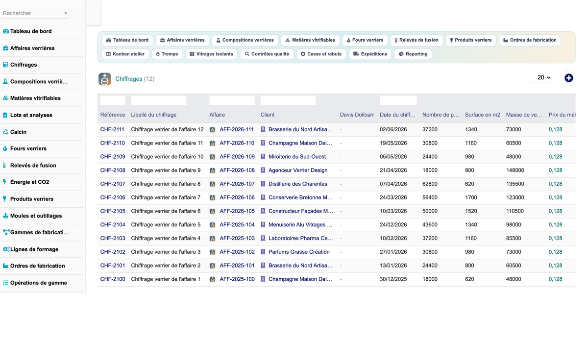
Task: Switch to the Casse et rebuts tab
Action: [x=321, y=54]
